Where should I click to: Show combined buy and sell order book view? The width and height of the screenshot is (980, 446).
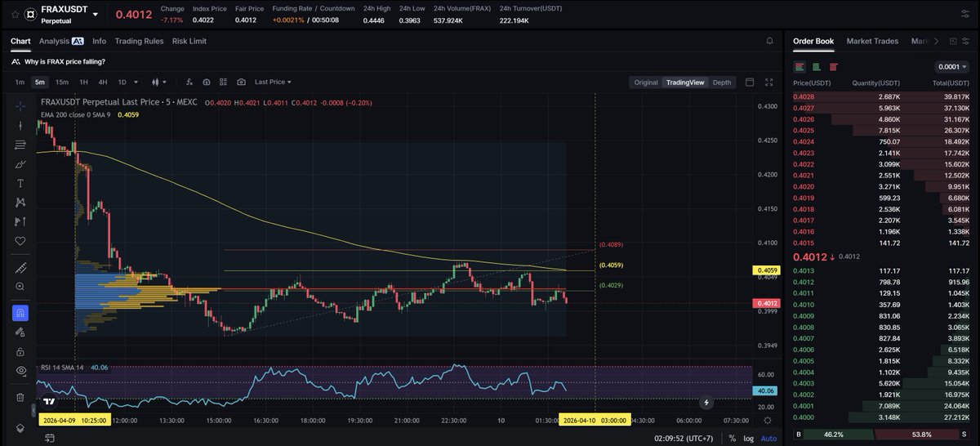coord(800,66)
